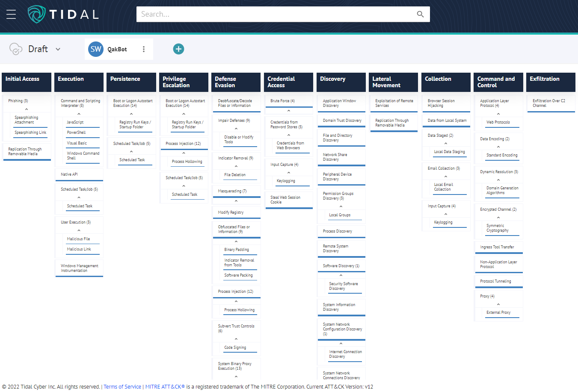Screen dimensions: 578x392
Task: Click Standard Encoding sub-technique
Action: (x=503, y=156)
